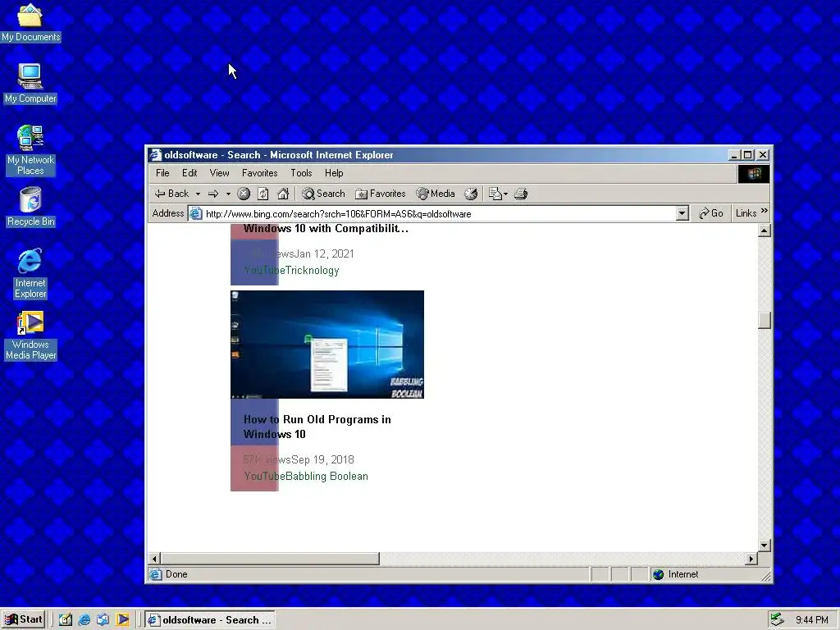Click the 9:44 PM taskbar clock

click(x=811, y=620)
